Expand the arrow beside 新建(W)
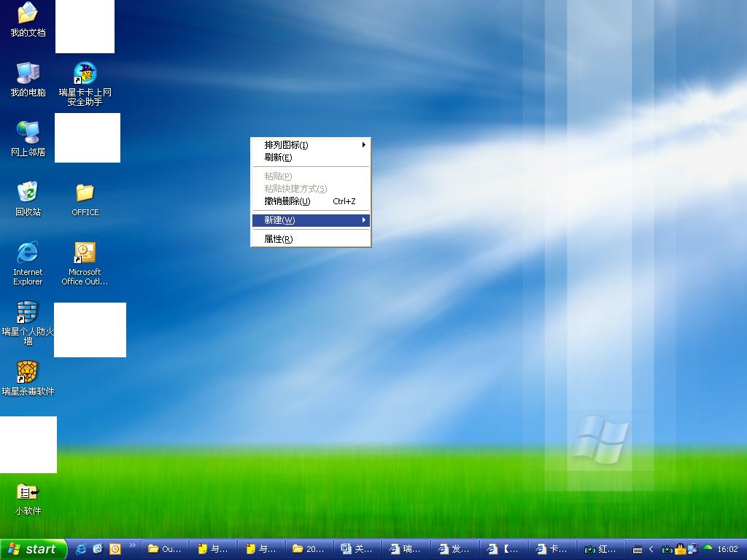Viewport: 747px width, 560px height. tap(363, 220)
